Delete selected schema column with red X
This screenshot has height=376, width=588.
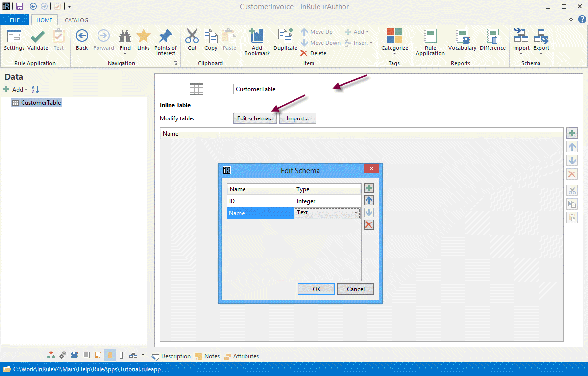coord(369,225)
